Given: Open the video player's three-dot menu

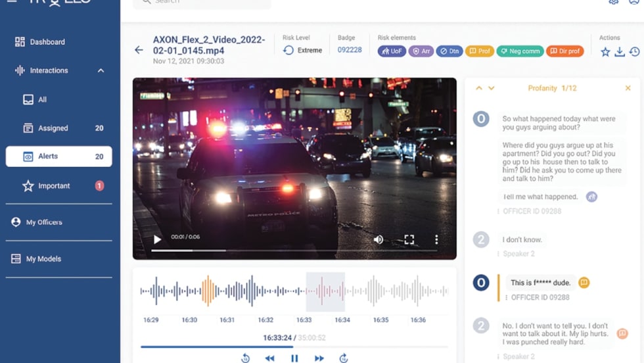Looking at the screenshot, I should [x=436, y=240].
